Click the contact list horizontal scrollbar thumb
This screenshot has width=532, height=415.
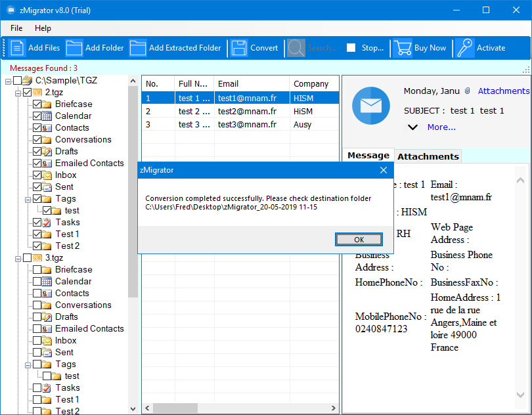[x=175, y=408]
